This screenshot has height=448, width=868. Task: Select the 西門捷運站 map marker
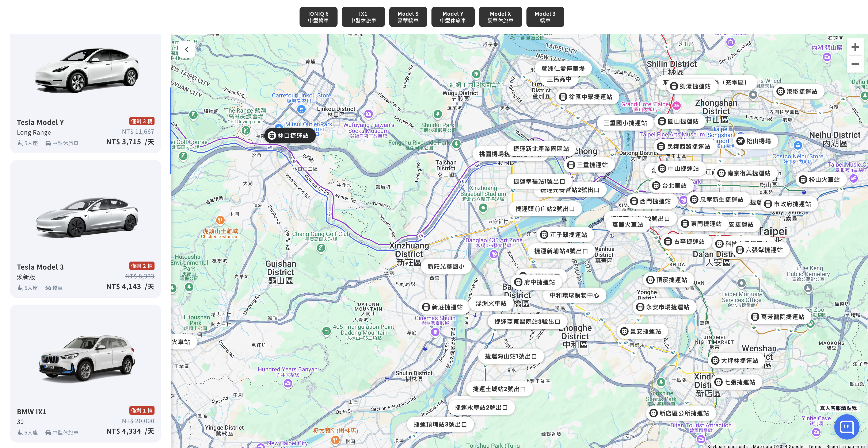(x=652, y=201)
